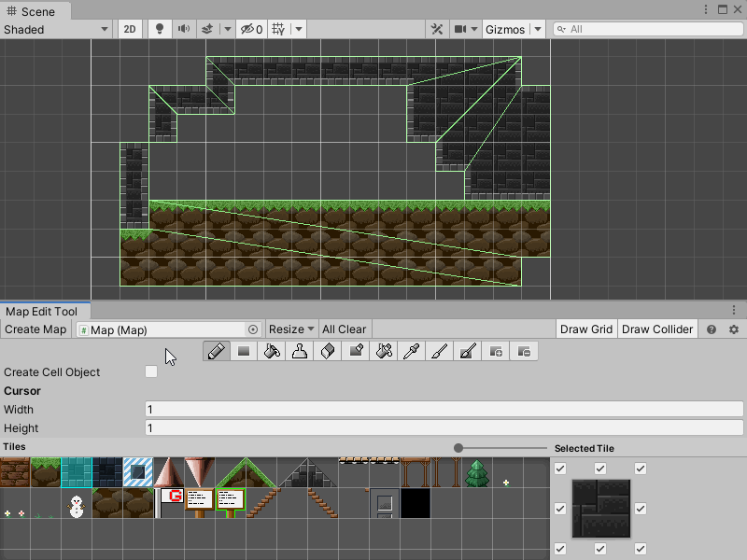The height and width of the screenshot is (560, 747).
Task: Open the Shaded draw mode menu
Action: 56,29
